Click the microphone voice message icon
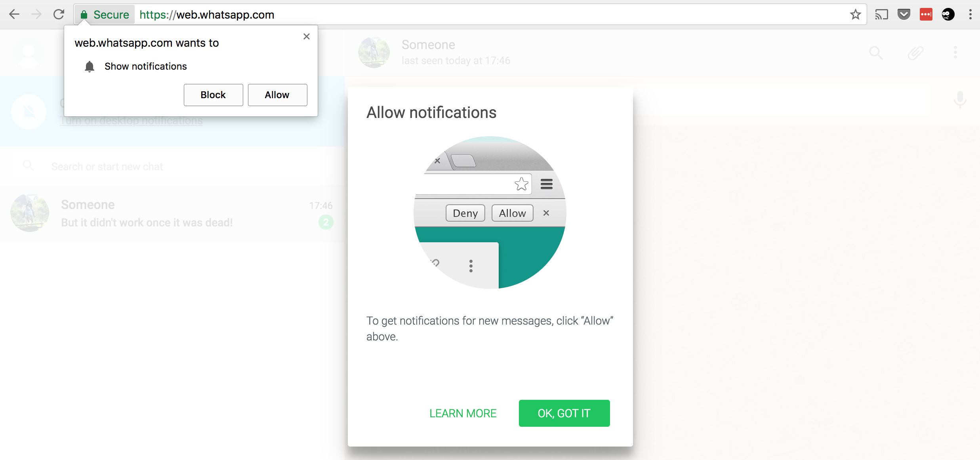This screenshot has width=980, height=460. (x=960, y=100)
